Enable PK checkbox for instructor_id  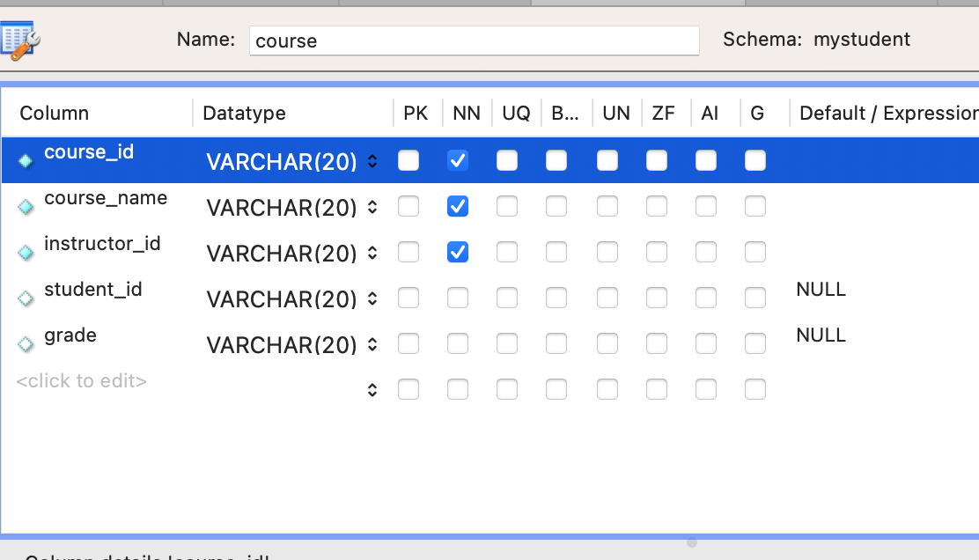point(409,252)
